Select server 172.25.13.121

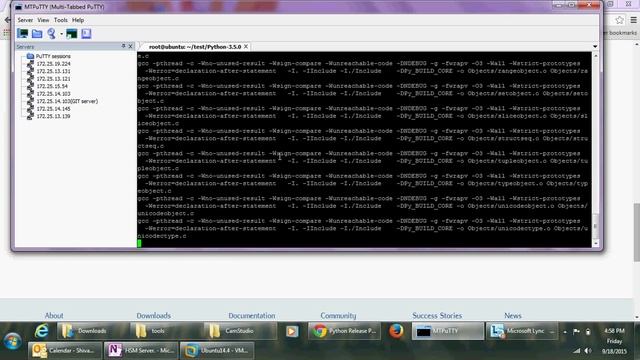53,79
